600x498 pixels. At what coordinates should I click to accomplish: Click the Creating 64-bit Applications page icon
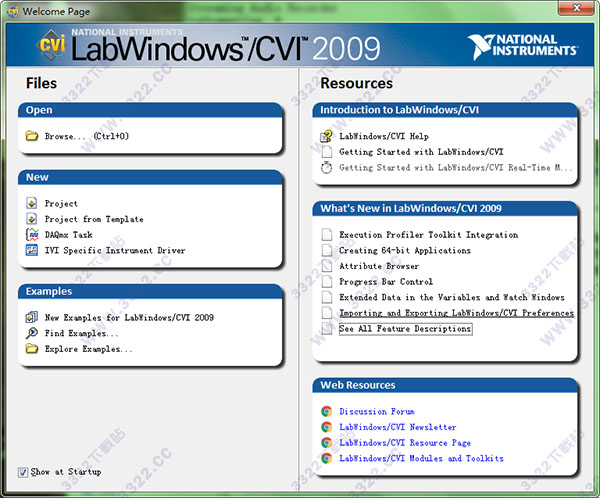click(x=327, y=250)
